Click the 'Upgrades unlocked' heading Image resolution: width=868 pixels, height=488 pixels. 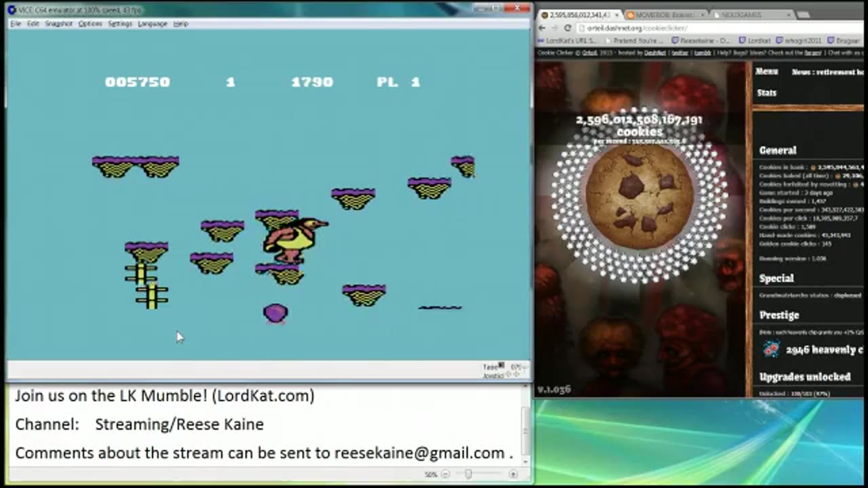tap(805, 377)
